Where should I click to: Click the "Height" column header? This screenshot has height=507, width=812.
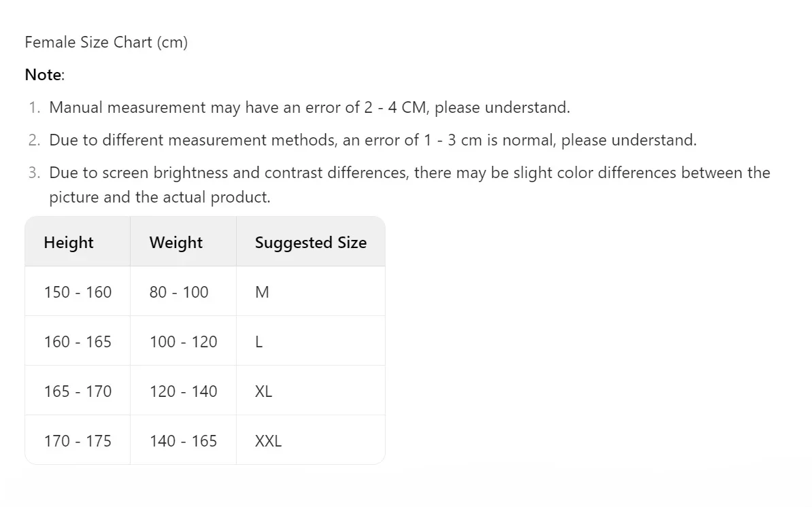69,243
